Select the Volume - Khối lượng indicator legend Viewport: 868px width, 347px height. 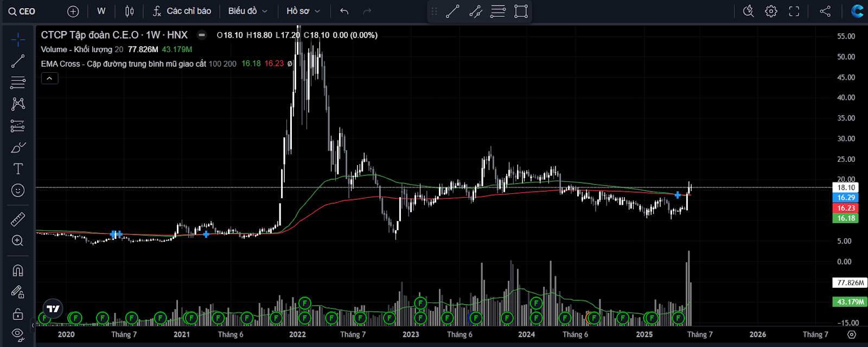tap(82, 49)
